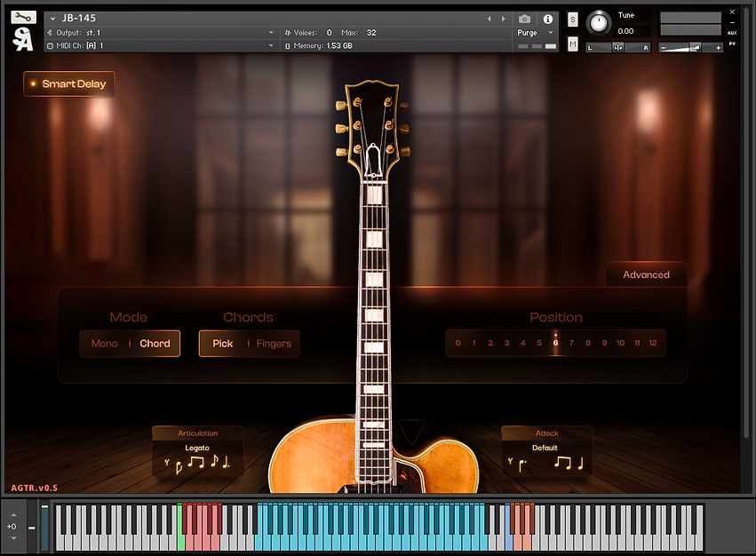The image size is (756, 556).
Task: Open the wrench edit-mode icon
Action: (24, 17)
